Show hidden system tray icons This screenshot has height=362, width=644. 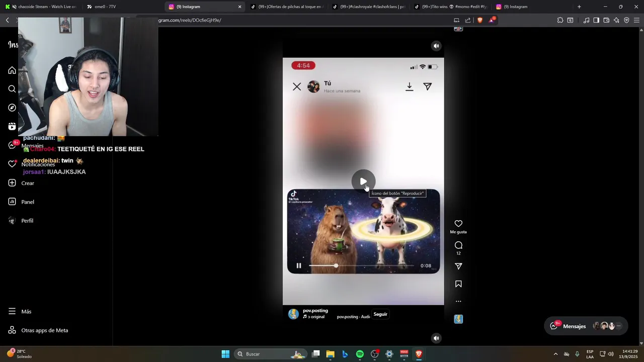pyautogui.click(x=555, y=354)
